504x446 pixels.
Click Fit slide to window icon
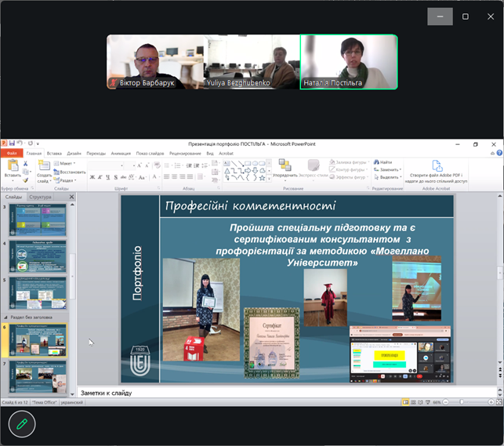point(499,402)
